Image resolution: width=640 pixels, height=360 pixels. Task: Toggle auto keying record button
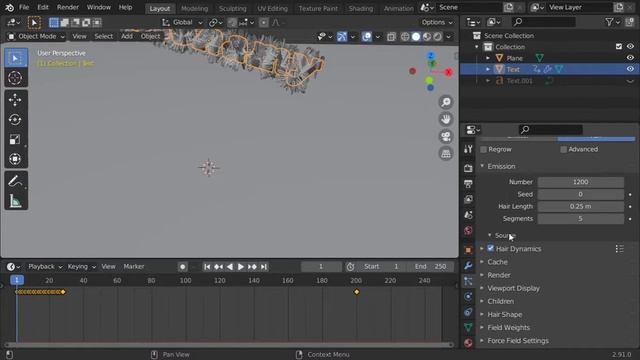click(x=182, y=267)
